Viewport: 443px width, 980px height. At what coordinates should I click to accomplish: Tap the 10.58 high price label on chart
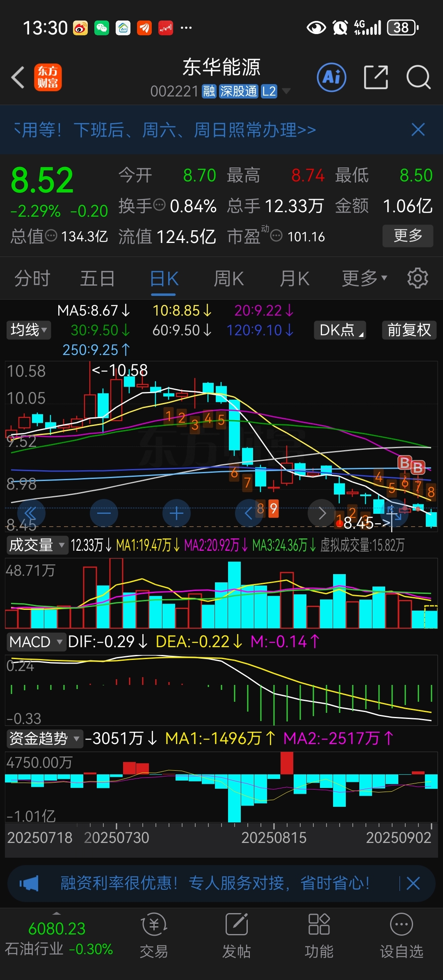coord(120,370)
